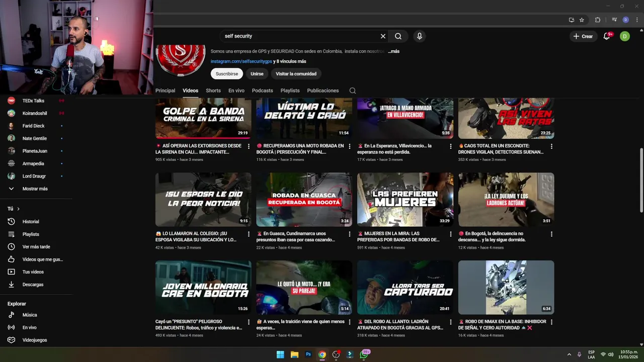644x362 pixels.
Task: Click the magnifier search button
Action: click(398, 36)
